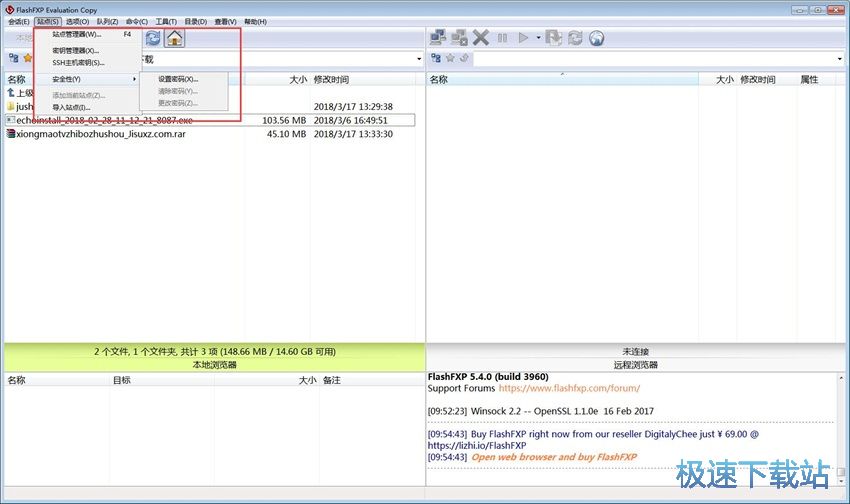Click the Transfer files icon in remote toolbar
The width and height of the screenshot is (850, 504).
[x=553, y=37]
